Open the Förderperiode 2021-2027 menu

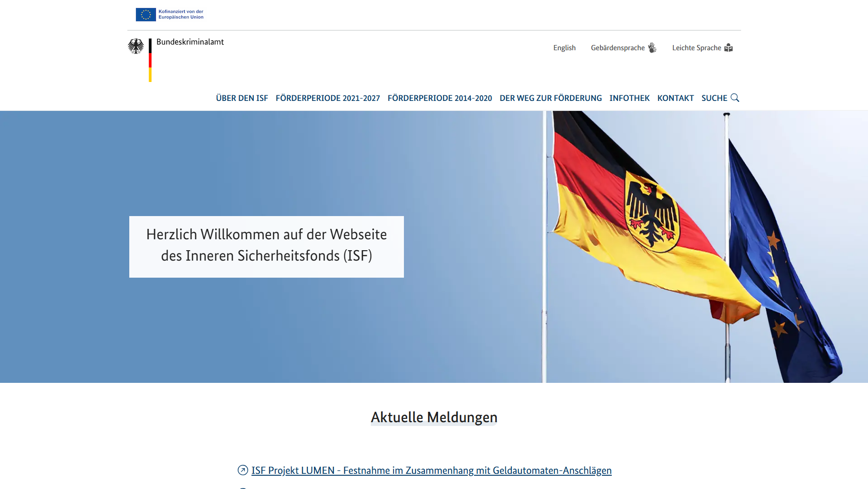coord(328,98)
